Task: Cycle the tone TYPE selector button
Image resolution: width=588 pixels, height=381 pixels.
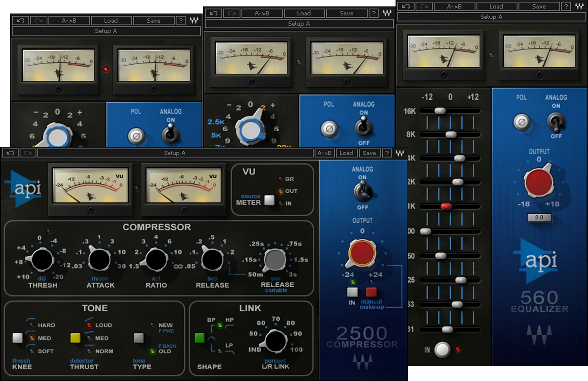Action: coord(139,338)
